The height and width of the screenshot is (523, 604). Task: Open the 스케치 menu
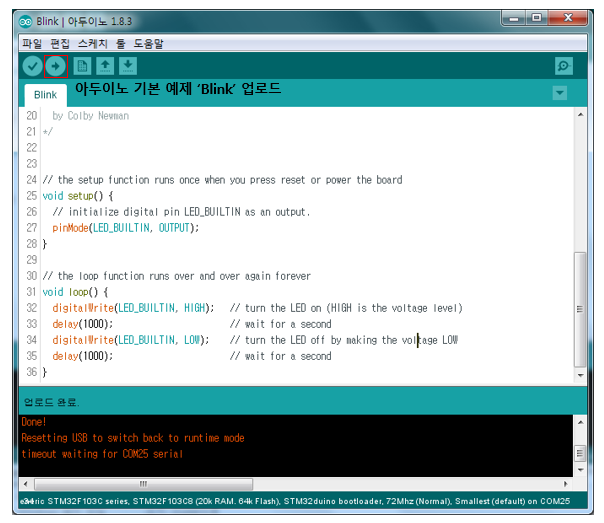pyautogui.click(x=93, y=44)
